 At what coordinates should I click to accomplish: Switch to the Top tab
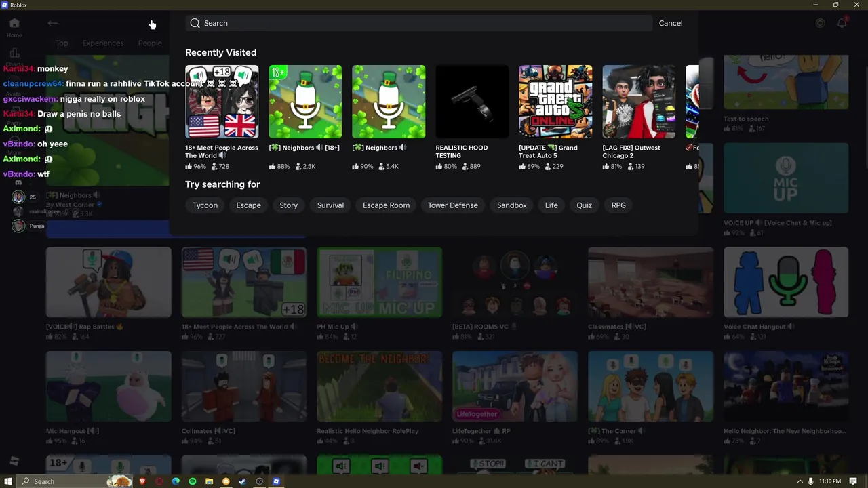[62, 43]
